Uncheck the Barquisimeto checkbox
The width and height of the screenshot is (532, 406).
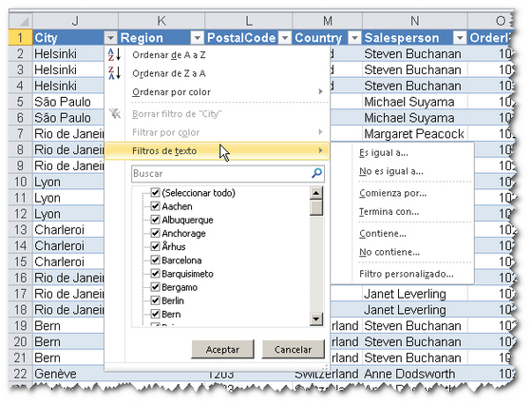pos(155,273)
